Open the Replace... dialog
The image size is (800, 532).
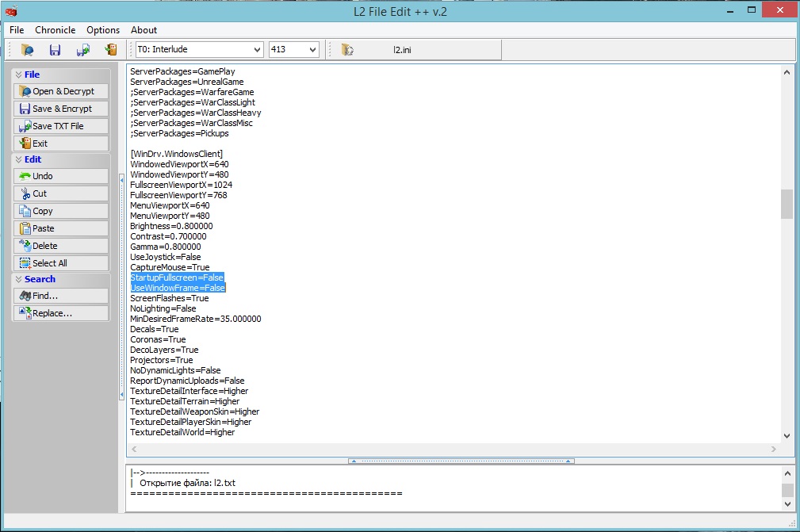pos(60,313)
